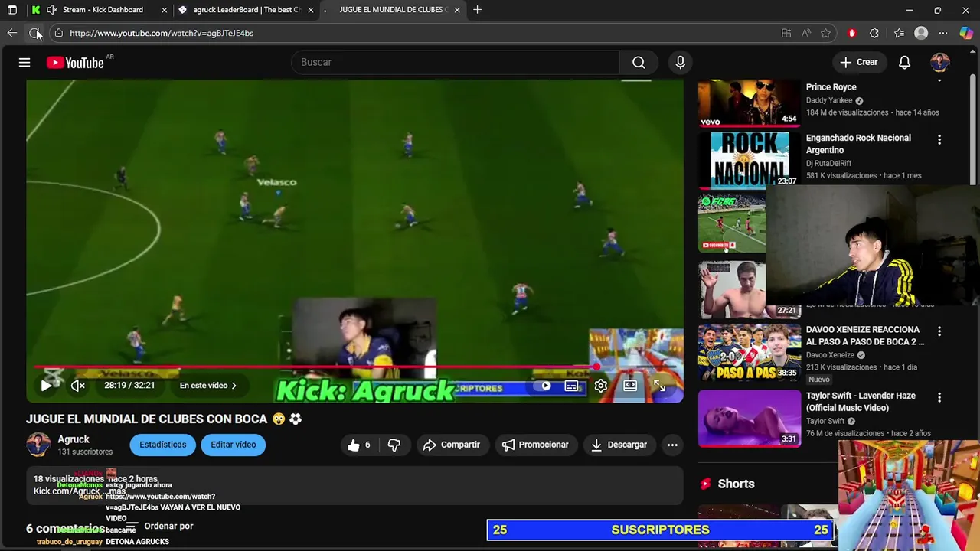Open Taylor Swift Lavender Haze thumbnail
980x551 pixels.
[x=750, y=418]
